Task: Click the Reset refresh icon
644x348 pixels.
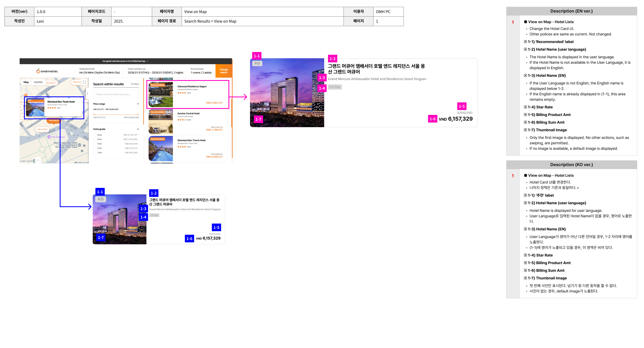Action: [x=132, y=84]
